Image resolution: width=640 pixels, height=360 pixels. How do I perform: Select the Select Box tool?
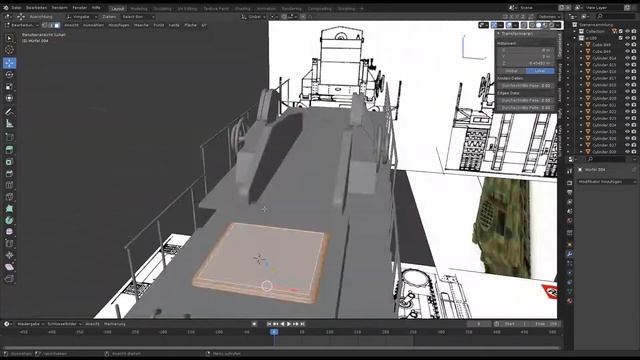[x=9, y=38]
